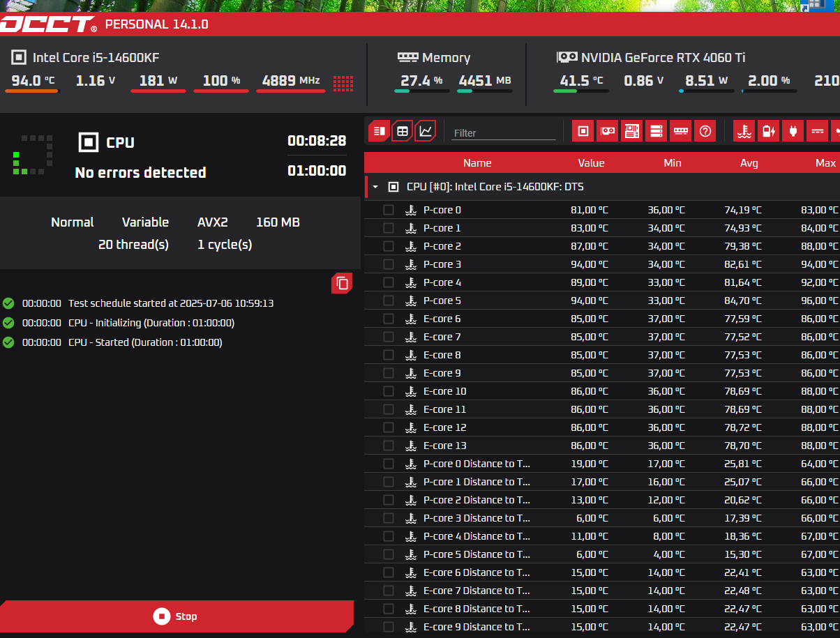Filter sensors by CPU category
Screen dimensions: 840x638
583,130
